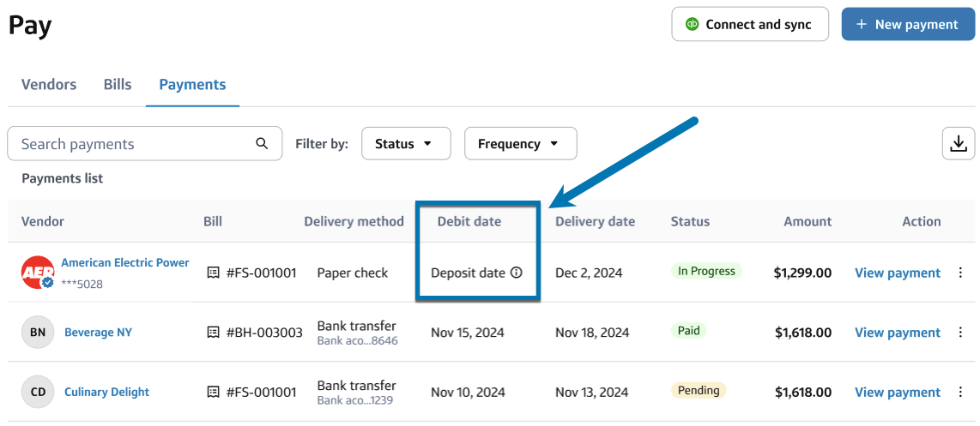Click the New payment button

[x=908, y=24]
